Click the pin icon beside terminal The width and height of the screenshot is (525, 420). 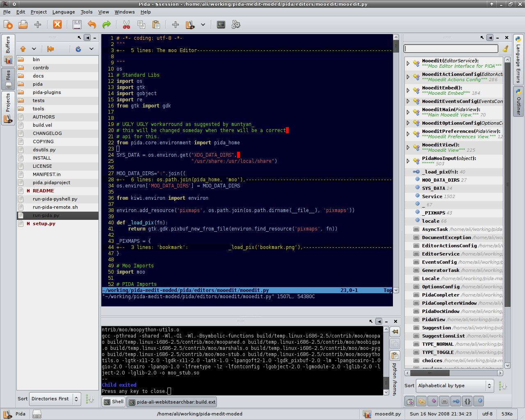tap(395, 331)
